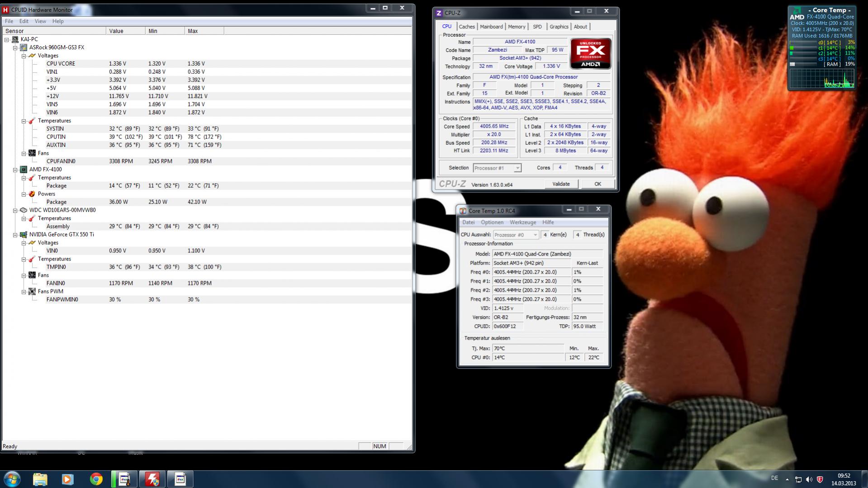Click the KAI-PC computer icon in the sensor tree
The image size is (868, 488).
(x=15, y=39)
